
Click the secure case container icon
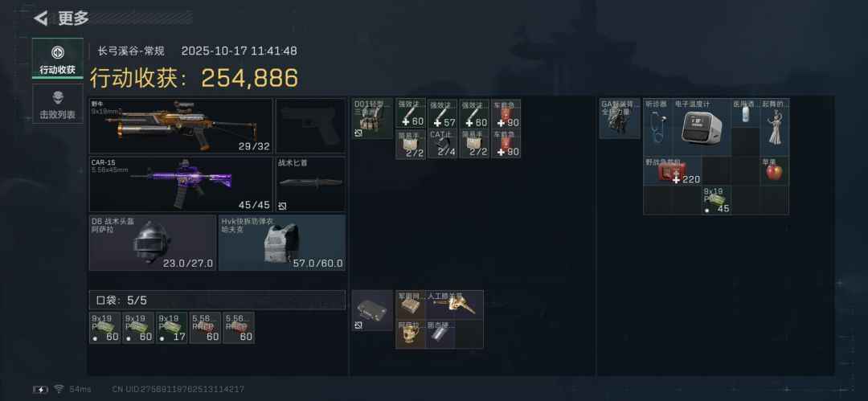(373, 311)
